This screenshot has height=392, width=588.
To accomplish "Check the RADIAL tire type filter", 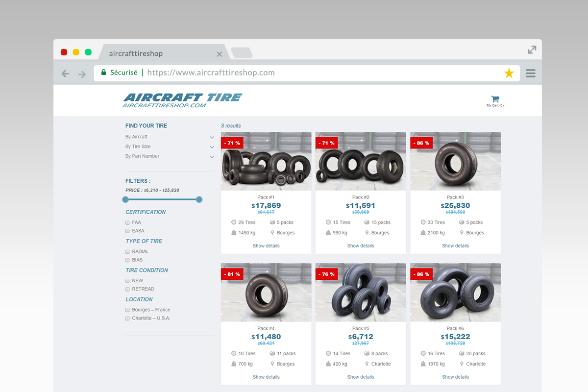I will pos(127,252).
